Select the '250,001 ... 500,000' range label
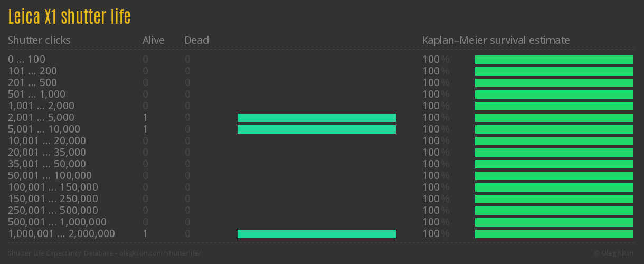Image resolution: width=644 pixels, height=264 pixels. click(x=53, y=210)
